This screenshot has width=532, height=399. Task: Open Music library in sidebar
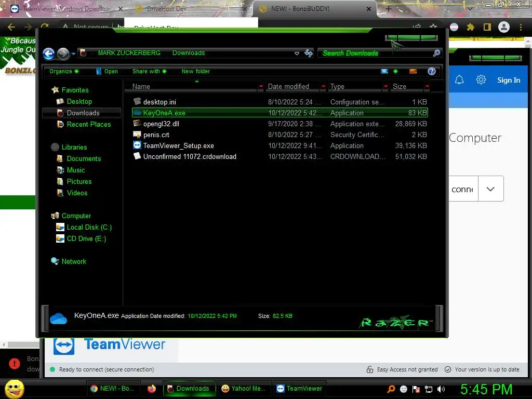[x=76, y=170]
